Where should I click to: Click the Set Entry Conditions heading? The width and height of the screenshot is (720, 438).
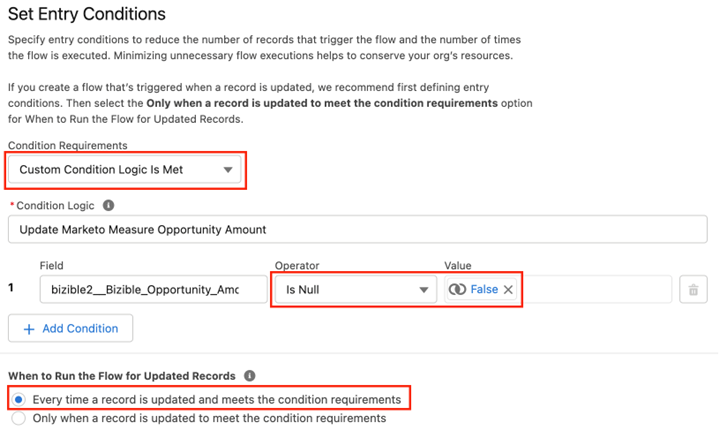pyautogui.click(x=86, y=15)
